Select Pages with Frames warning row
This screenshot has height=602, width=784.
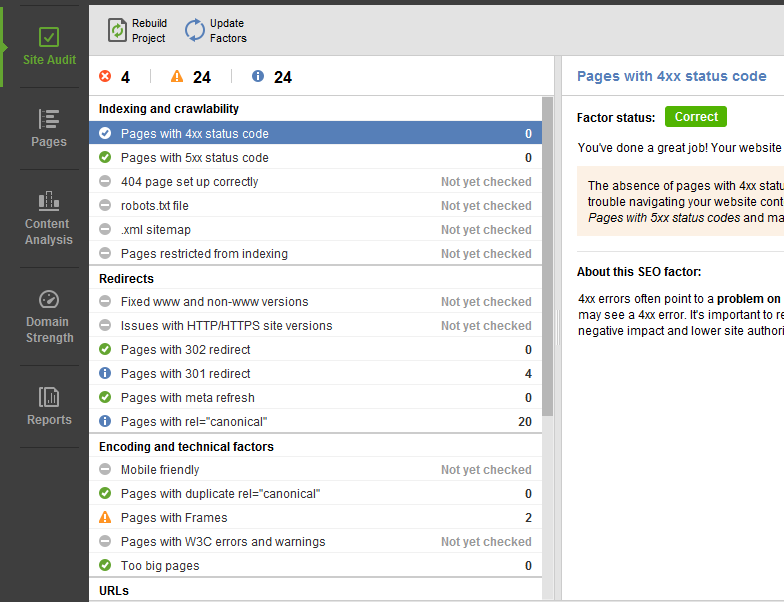point(174,518)
